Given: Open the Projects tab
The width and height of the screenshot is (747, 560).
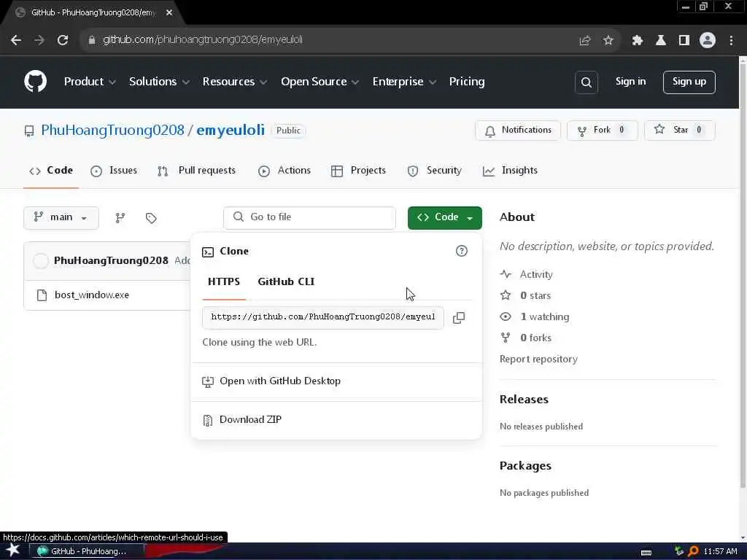Looking at the screenshot, I should point(358,171).
